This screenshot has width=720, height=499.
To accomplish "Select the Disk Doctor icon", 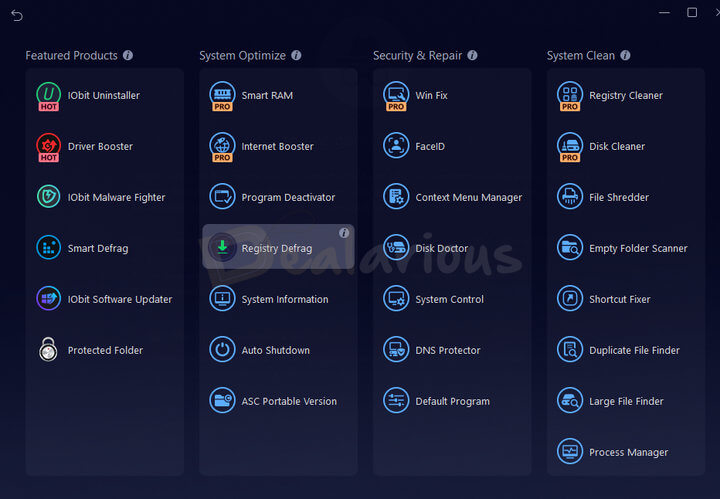I will point(396,248).
